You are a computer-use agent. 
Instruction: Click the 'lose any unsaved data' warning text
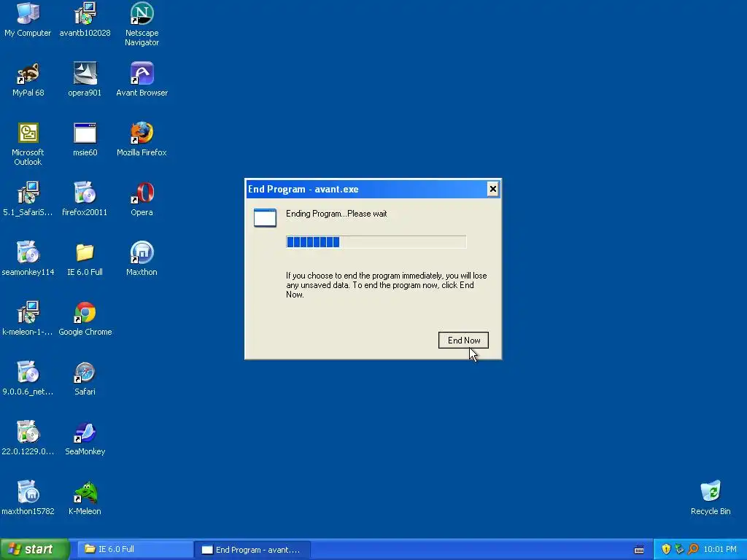pyautogui.click(x=387, y=285)
